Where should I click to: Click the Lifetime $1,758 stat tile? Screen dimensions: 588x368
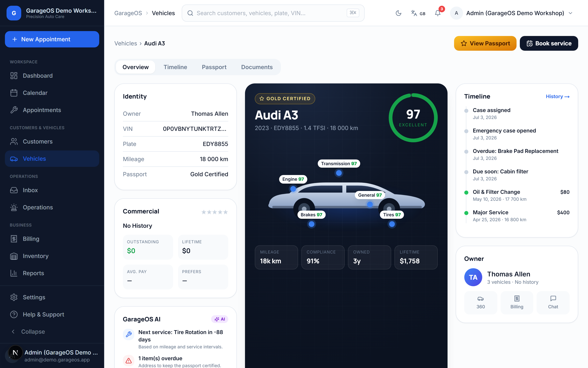(416, 257)
